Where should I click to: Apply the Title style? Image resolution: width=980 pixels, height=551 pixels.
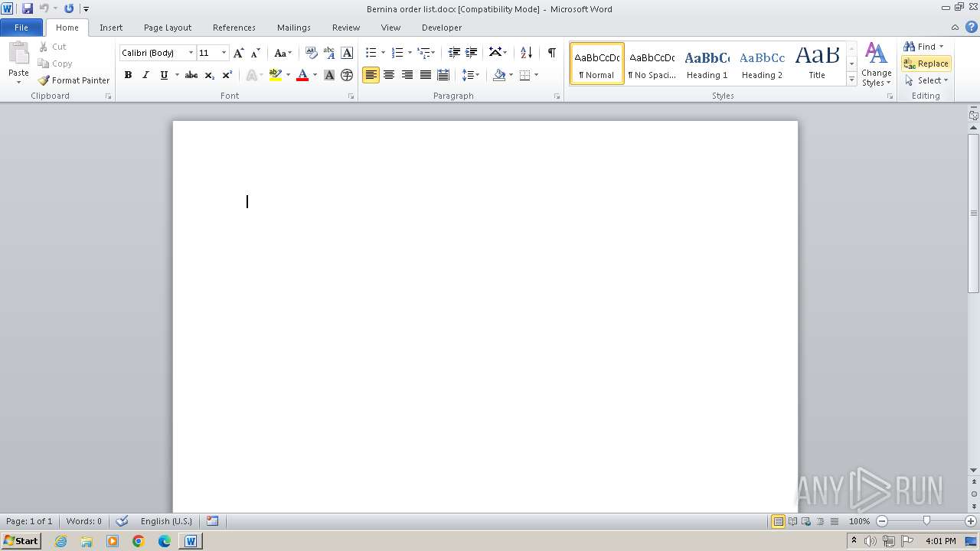[x=817, y=64]
